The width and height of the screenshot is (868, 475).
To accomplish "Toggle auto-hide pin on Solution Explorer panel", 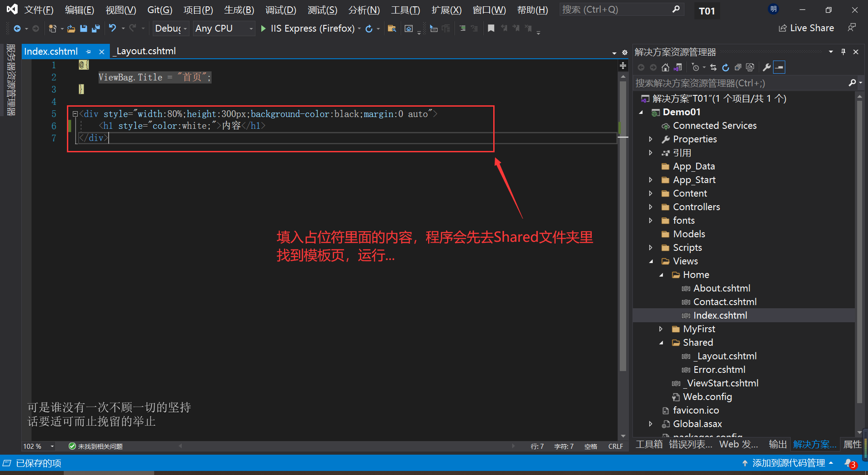I will [x=843, y=52].
